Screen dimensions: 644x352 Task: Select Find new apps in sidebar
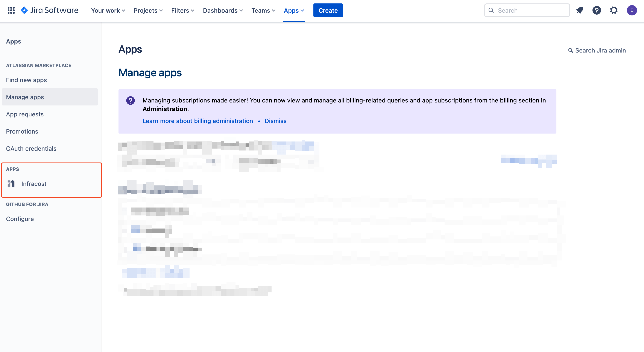tap(26, 80)
